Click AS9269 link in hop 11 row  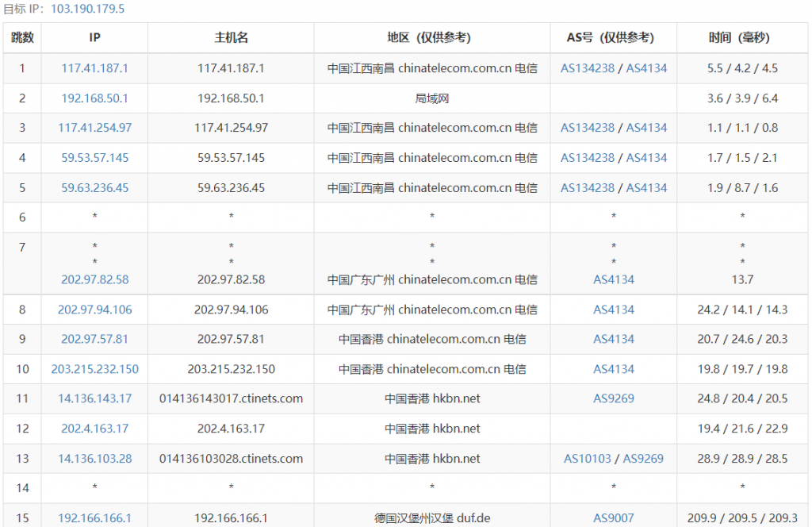pyautogui.click(x=614, y=398)
